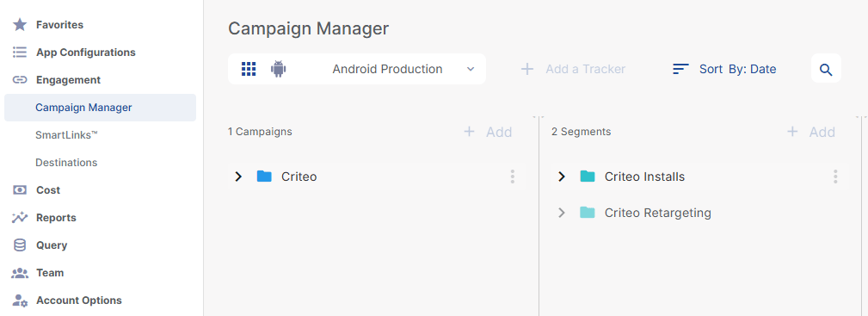The height and width of the screenshot is (316, 868).
Task: Click Add a Tracker button
Action: coord(573,69)
